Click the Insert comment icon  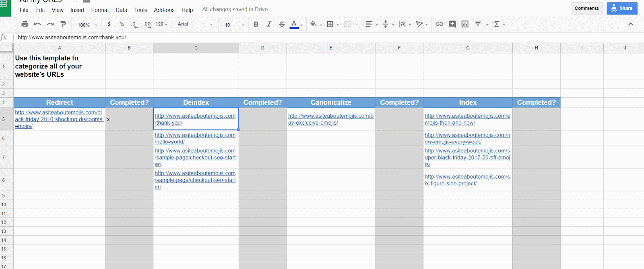tap(452, 24)
